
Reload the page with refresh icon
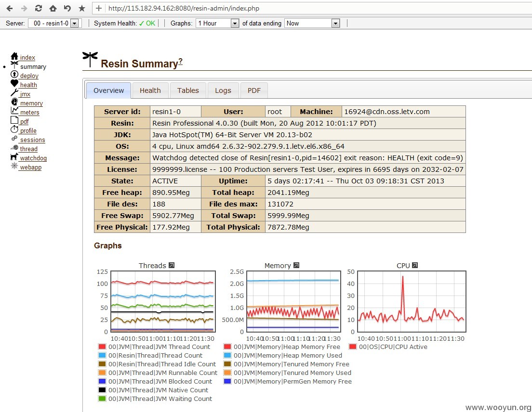pos(39,9)
